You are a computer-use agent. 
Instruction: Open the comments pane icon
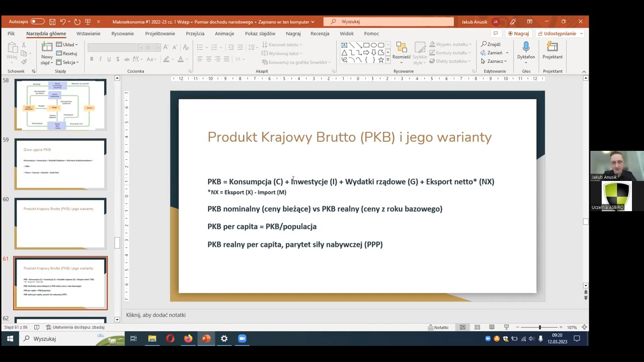tap(496, 34)
